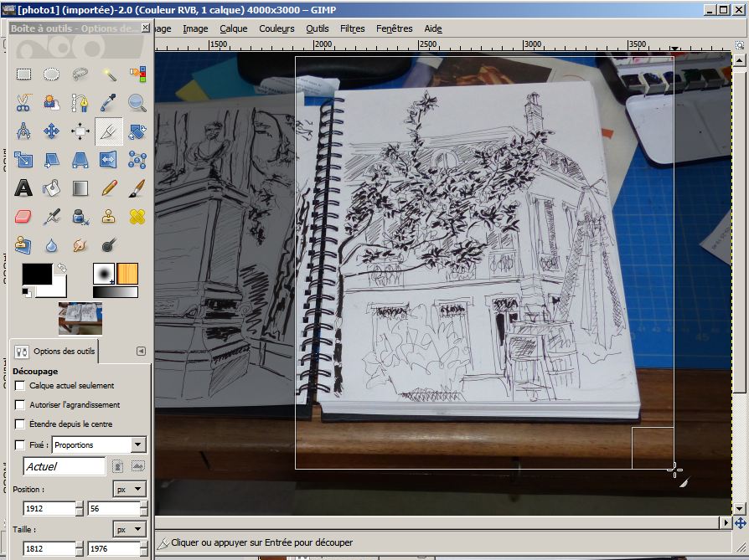Select the Text tool

click(x=23, y=188)
